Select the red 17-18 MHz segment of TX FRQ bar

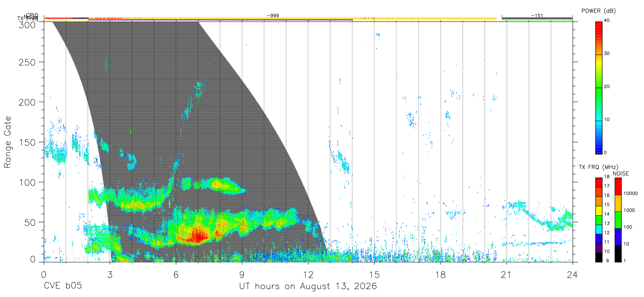599,181
